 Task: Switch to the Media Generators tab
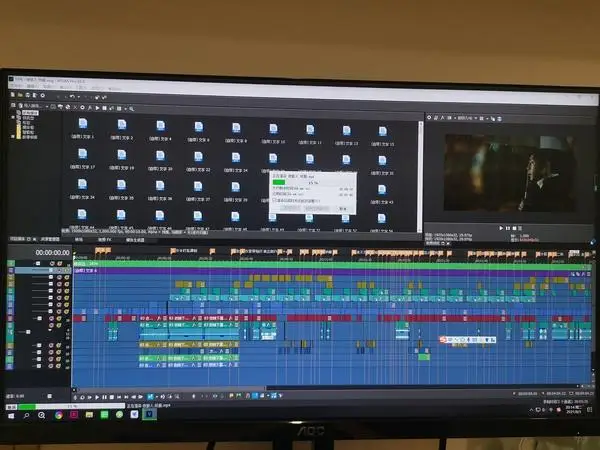coord(135,240)
